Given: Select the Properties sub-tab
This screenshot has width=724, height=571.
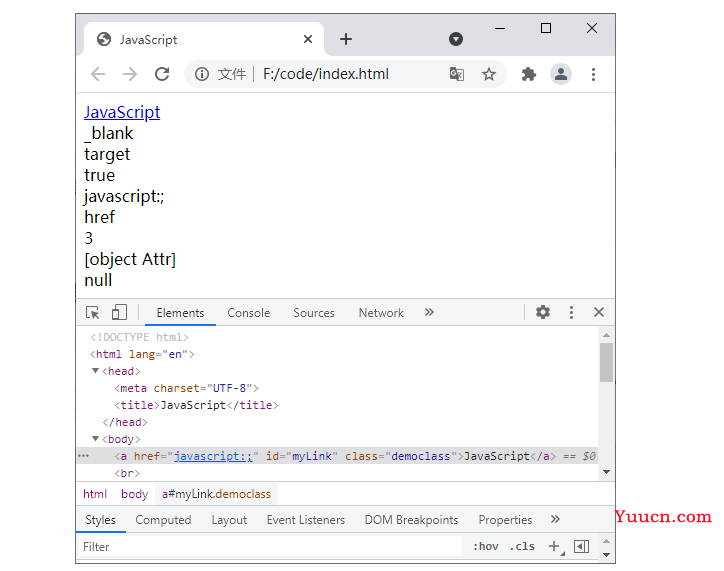Looking at the screenshot, I should coord(505,520).
